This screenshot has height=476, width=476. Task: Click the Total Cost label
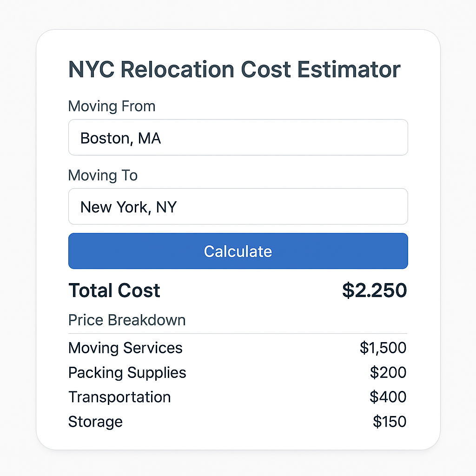[x=114, y=291]
